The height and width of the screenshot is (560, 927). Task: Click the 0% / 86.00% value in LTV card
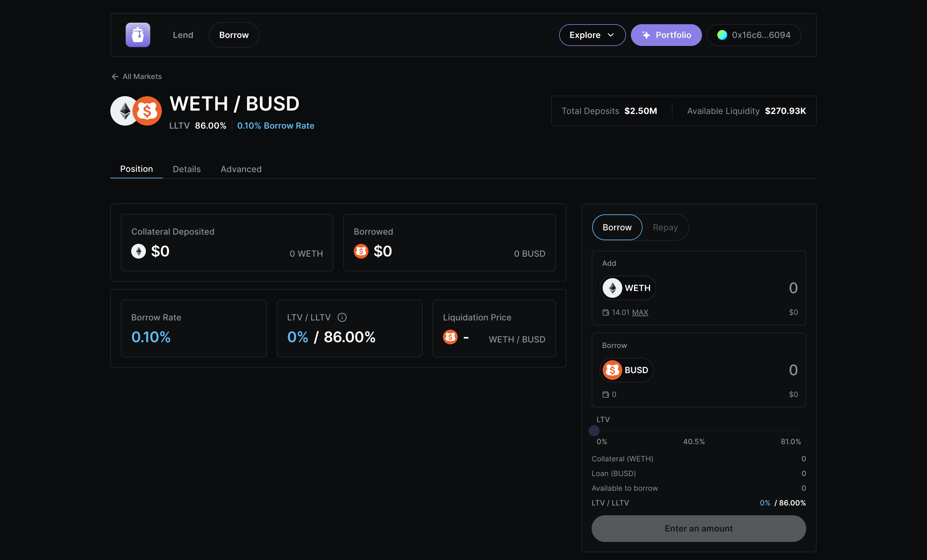[331, 337]
